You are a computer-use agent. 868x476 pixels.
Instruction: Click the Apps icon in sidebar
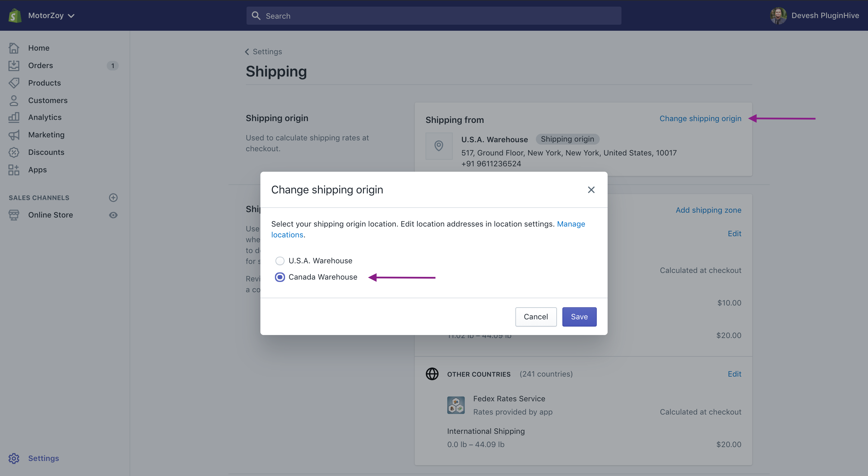click(x=15, y=169)
